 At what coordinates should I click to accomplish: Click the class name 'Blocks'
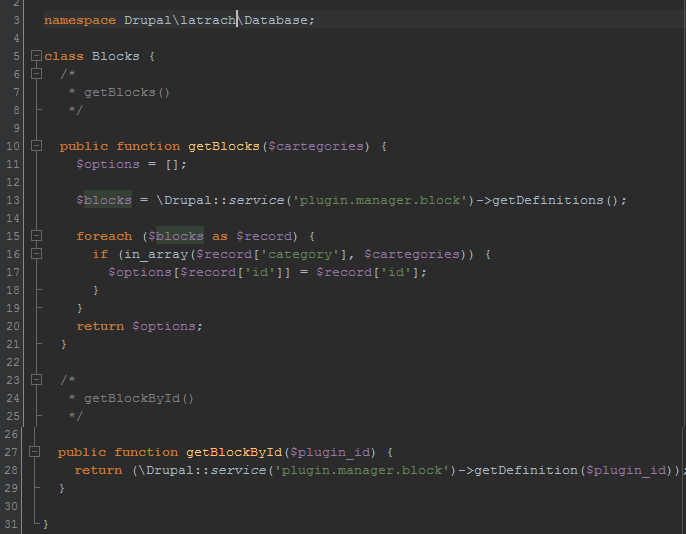116,56
